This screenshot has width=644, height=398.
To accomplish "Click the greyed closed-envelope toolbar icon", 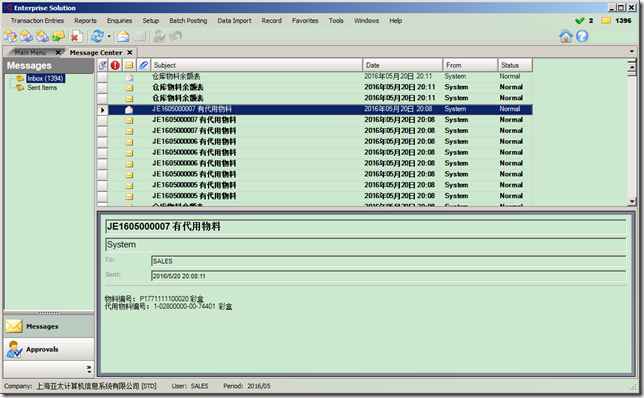I will click(140, 37).
